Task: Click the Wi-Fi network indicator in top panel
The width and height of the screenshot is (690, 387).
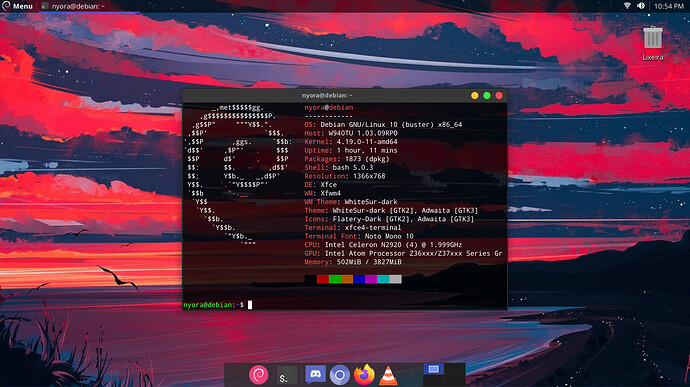Action: pyautogui.click(x=627, y=6)
